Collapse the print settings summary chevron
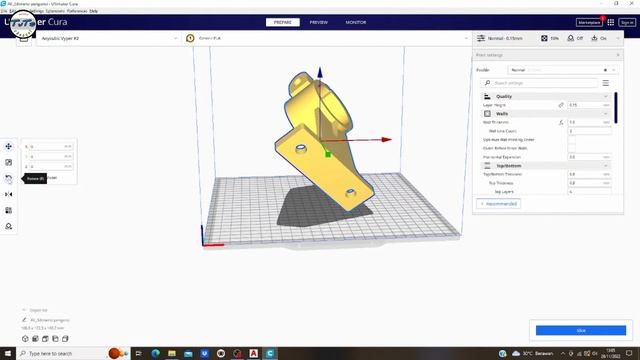 click(618, 38)
